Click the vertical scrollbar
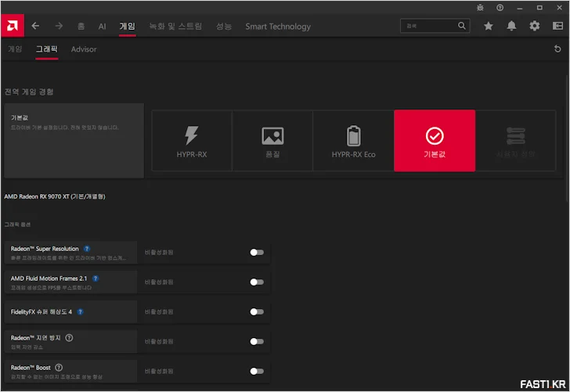 tap(567, 138)
